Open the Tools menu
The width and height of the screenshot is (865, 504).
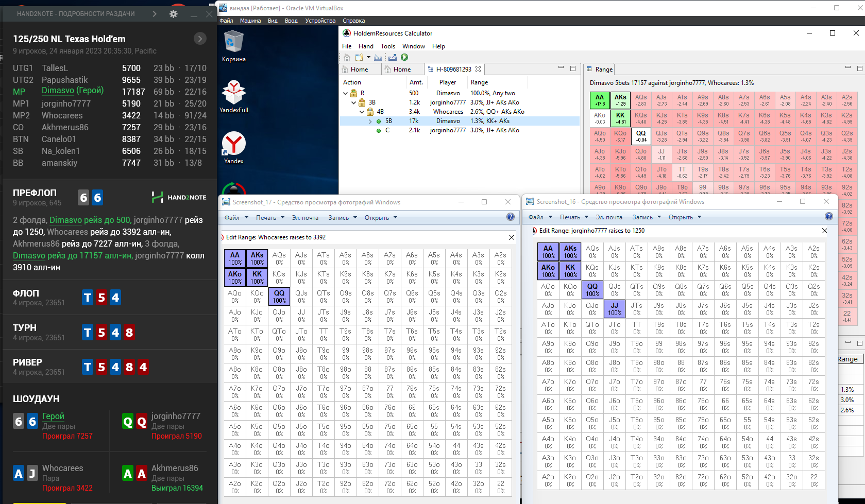(388, 46)
